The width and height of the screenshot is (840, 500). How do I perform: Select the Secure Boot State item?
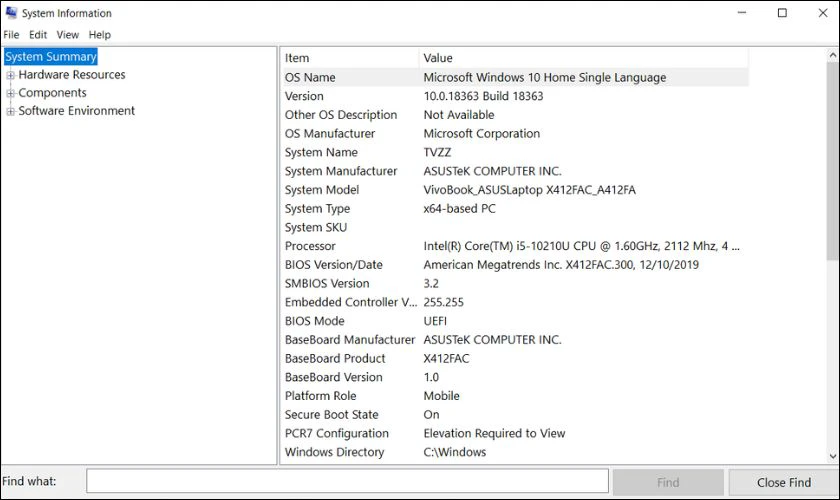tap(332, 415)
